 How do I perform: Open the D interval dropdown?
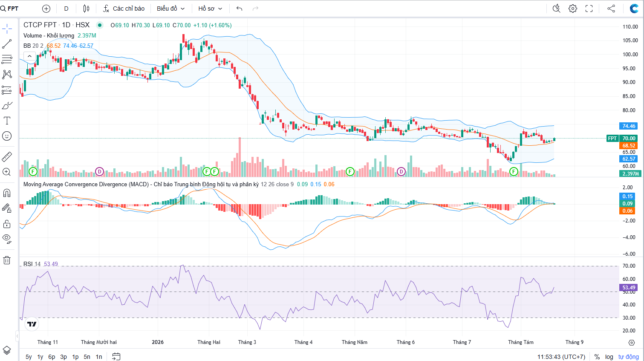click(66, 9)
